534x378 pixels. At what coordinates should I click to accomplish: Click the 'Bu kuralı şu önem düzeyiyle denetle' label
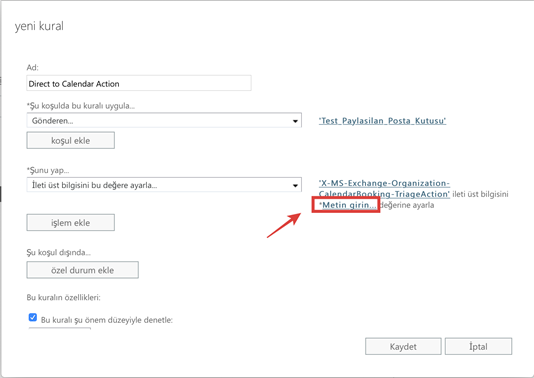[x=107, y=320]
